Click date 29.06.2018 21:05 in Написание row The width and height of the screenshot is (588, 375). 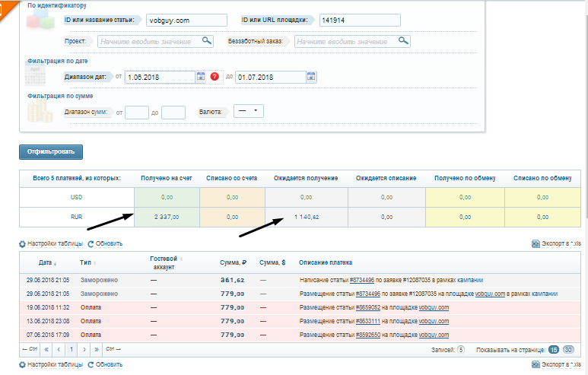tap(48, 280)
